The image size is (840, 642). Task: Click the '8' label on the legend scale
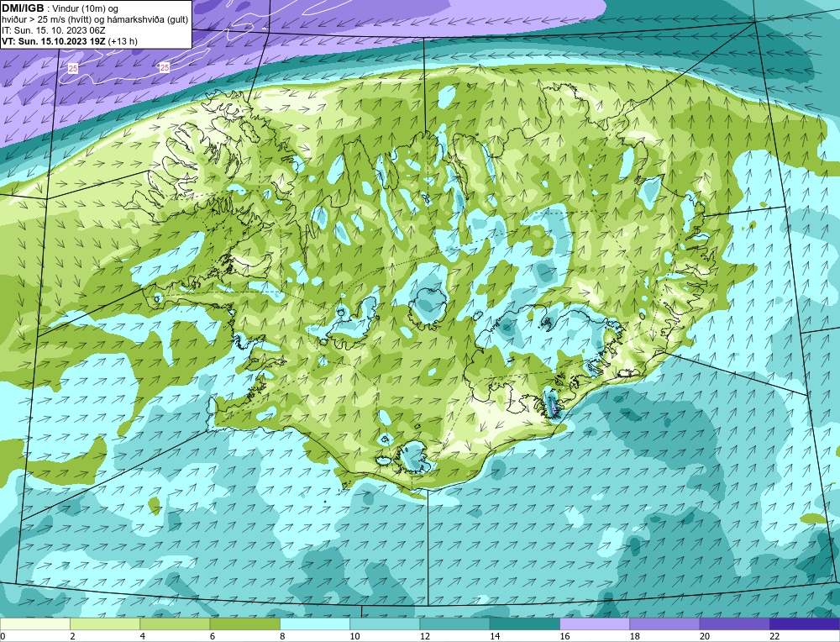pyautogui.click(x=282, y=636)
